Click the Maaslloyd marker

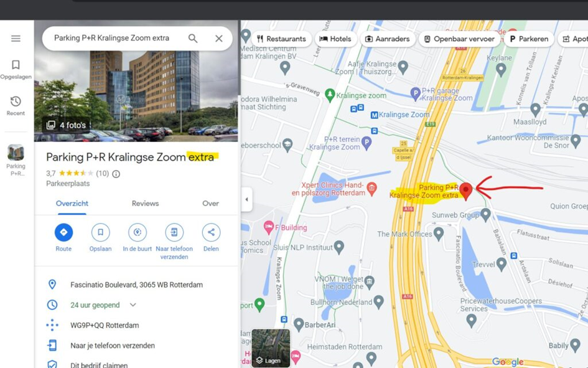pyautogui.click(x=536, y=110)
